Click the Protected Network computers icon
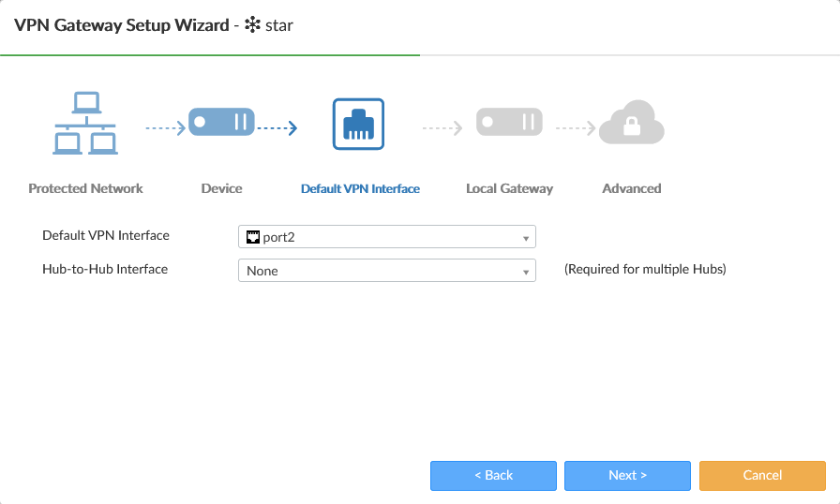 pyautogui.click(x=85, y=124)
